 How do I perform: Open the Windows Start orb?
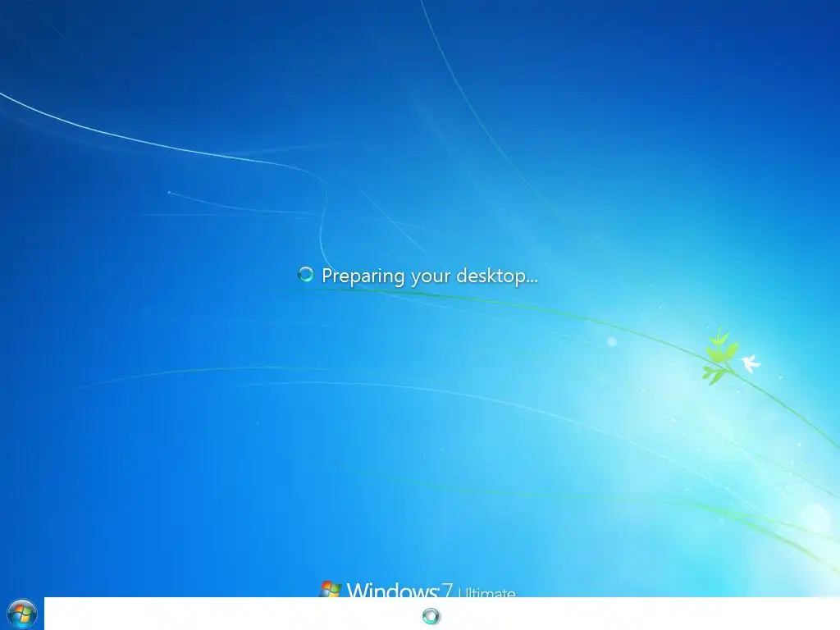tap(22, 614)
